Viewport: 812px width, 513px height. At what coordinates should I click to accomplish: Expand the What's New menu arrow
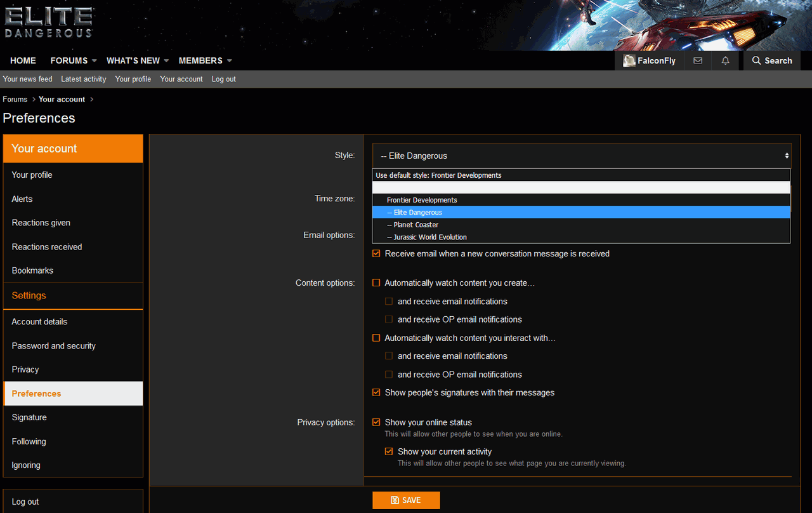pyautogui.click(x=166, y=61)
